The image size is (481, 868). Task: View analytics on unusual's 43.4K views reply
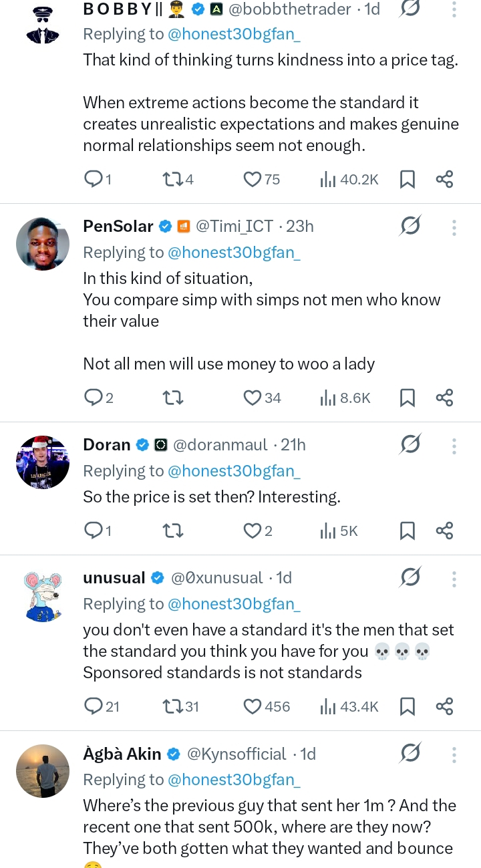328,706
